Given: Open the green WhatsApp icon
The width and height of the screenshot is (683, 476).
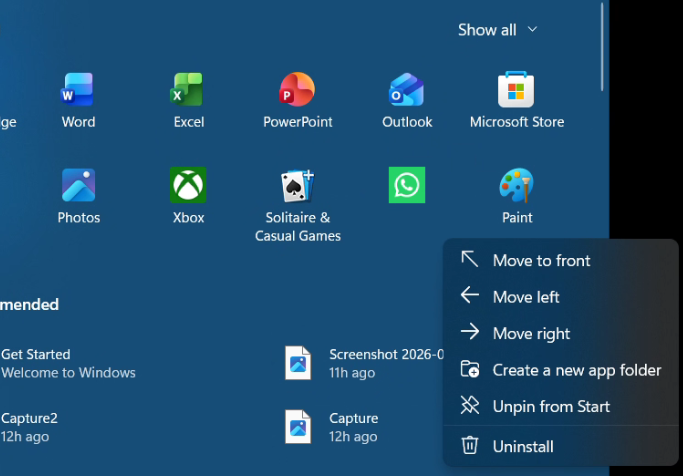Looking at the screenshot, I should 407,185.
